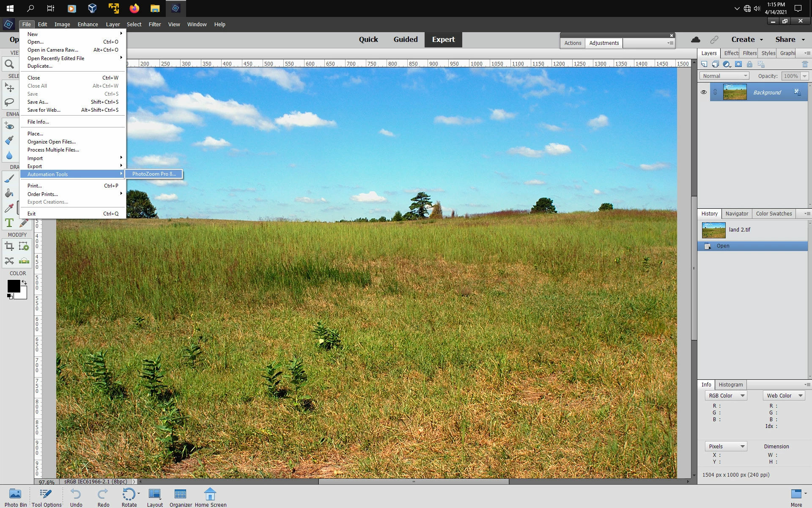812x508 pixels.
Task: Click the Straighten tool icon
Action: (24, 261)
